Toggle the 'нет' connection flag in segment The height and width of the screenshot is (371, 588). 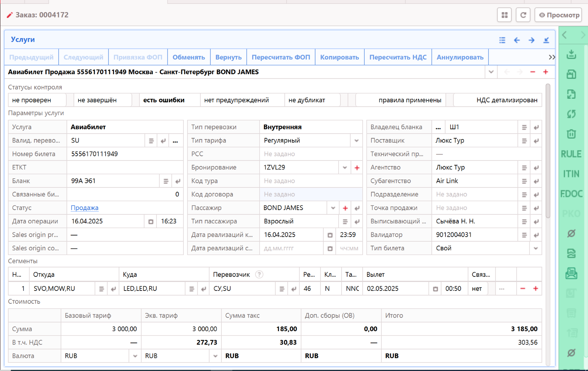[x=477, y=289]
